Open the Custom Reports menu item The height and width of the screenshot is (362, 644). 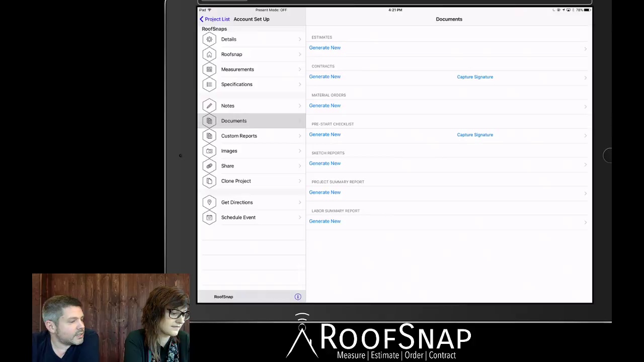coord(252,136)
